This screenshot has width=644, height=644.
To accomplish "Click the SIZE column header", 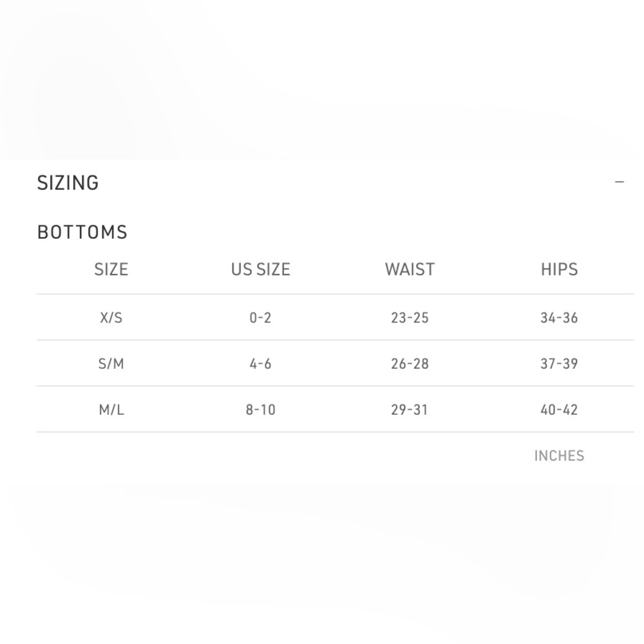I will pos(111,269).
